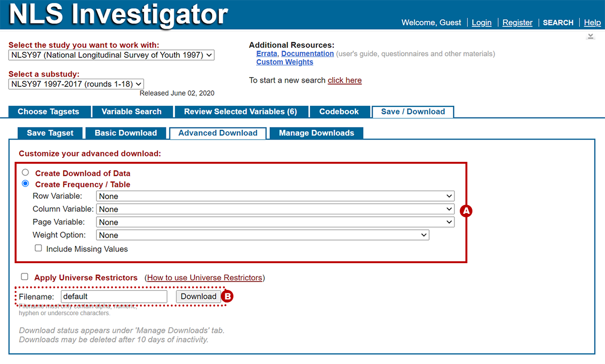
Task: Switch to the Basic Download sub-tab
Action: (126, 133)
